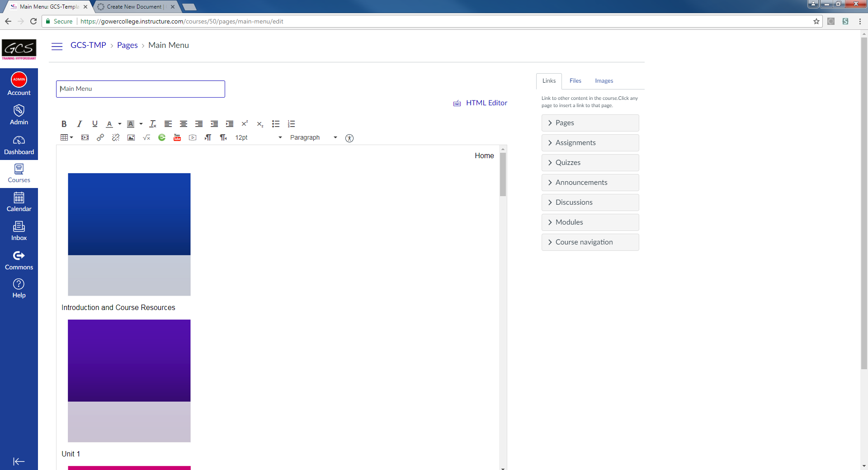Screen dimensions: 868x470
Task: Open the GCS-TMP breadcrumb link
Action: click(x=88, y=45)
